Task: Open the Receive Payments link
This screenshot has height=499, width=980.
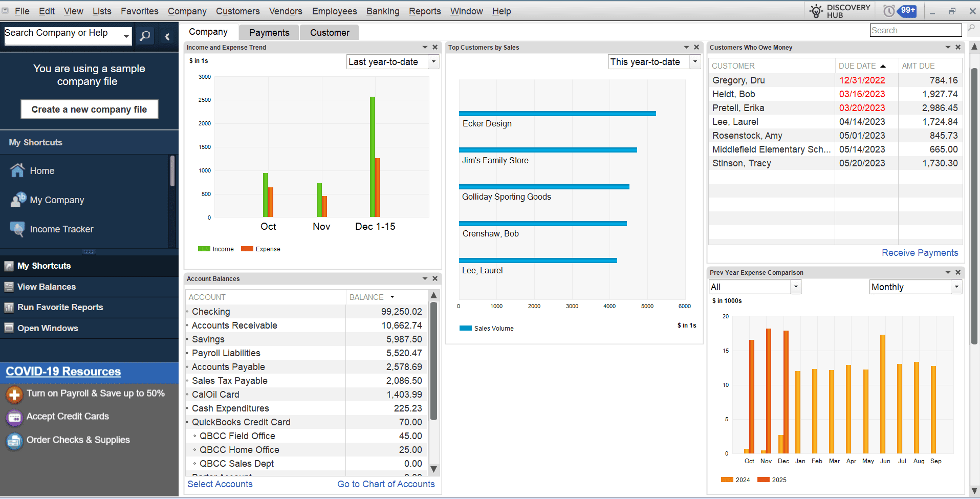Action: tap(920, 253)
